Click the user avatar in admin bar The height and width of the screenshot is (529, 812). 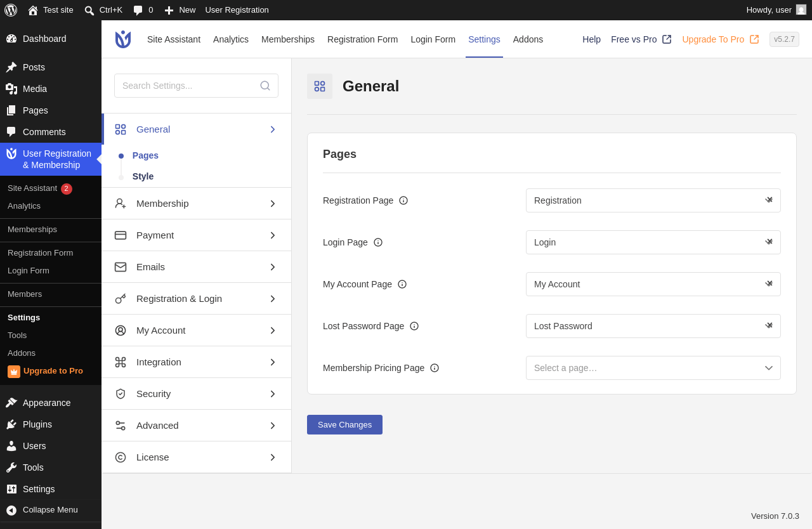pyautogui.click(x=801, y=10)
